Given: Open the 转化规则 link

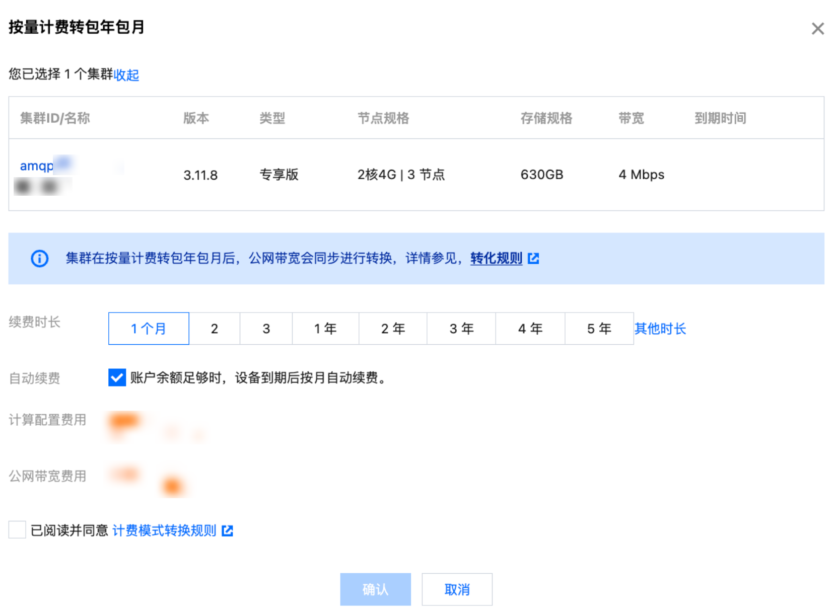Looking at the screenshot, I should point(496,258).
